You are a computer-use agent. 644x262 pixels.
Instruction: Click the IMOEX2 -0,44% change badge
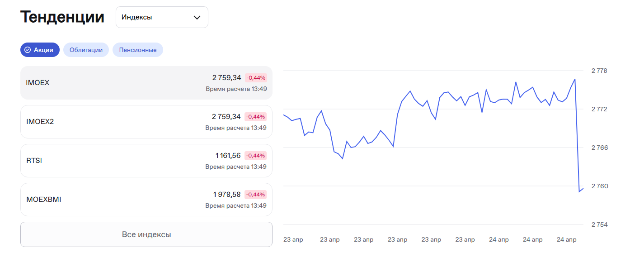(256, 117)
